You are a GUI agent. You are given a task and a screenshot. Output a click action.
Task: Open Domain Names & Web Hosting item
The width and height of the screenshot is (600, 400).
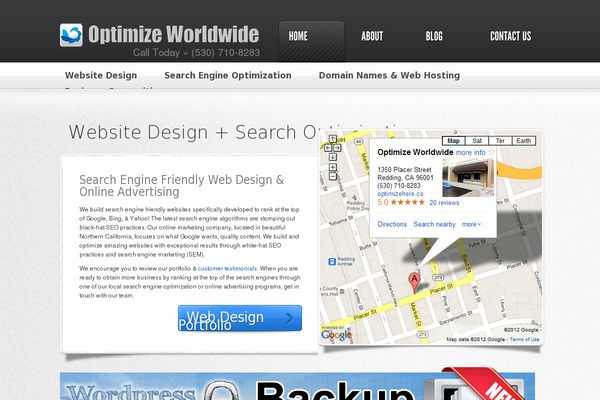coord(390,75)
